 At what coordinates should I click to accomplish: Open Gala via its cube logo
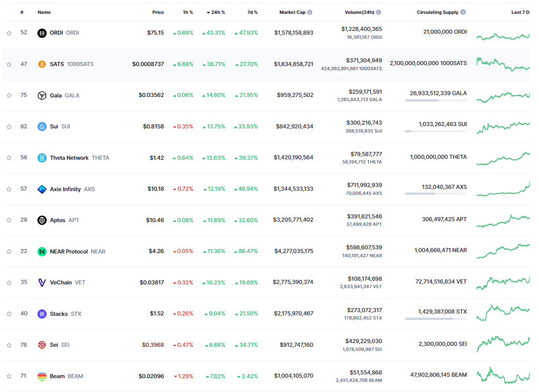pyautogui.click(x=42, y=96)
